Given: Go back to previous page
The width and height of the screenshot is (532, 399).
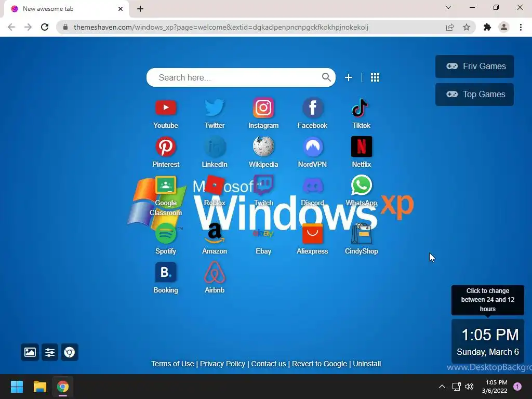Looking at the screenshot, I should tap(11, 27).
